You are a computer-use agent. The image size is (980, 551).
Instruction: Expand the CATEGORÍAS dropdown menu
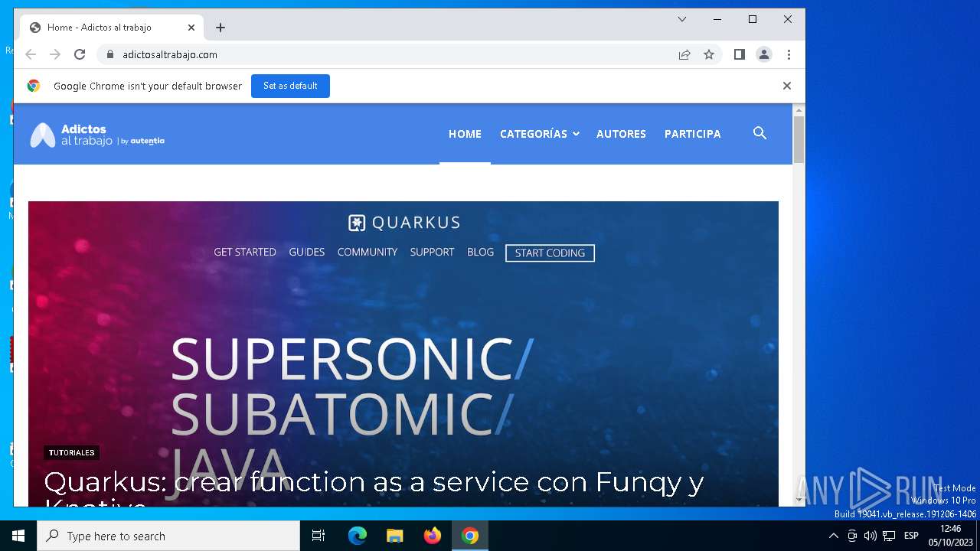pos(539,134)
